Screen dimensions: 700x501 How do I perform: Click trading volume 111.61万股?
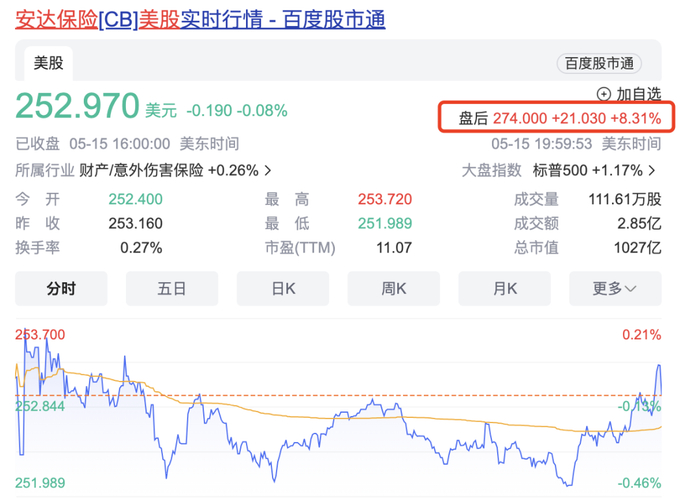[x=625, y=199]
